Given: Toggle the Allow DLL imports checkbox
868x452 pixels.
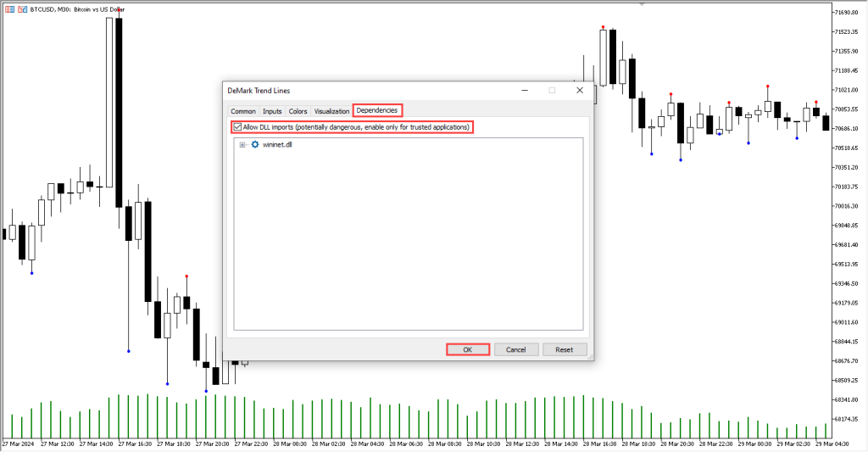Looking at the screenshot, I should click(237, 127).
